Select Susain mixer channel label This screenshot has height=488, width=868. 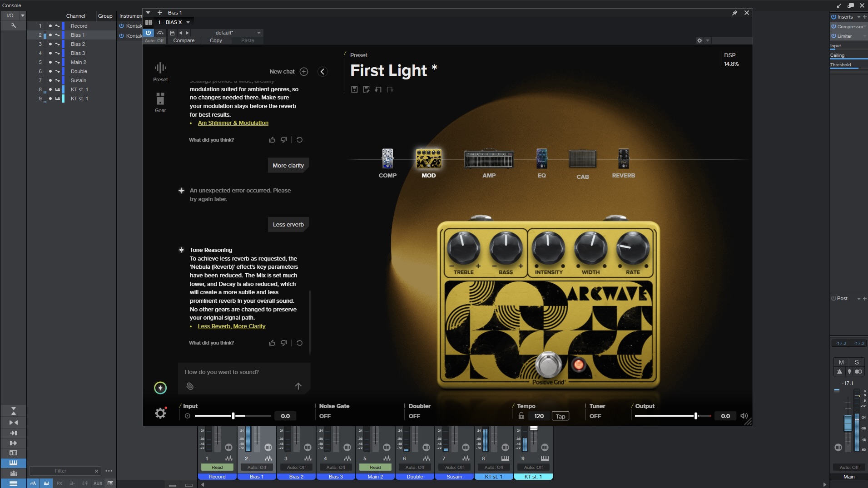454,477
